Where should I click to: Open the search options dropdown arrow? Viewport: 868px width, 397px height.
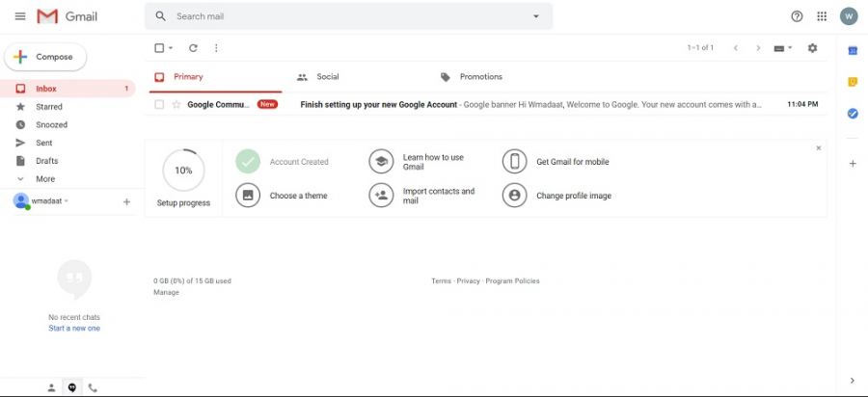(536, 16)
